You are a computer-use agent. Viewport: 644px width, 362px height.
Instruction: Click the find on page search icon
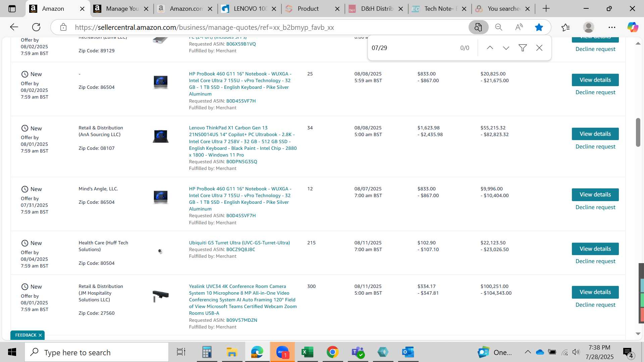click(x=478, y=27)
